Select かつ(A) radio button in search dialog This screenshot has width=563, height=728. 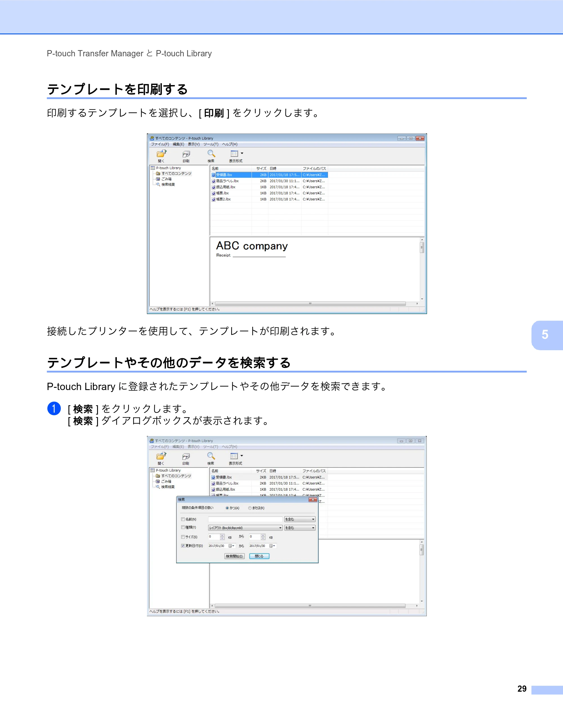click(227, 508)
